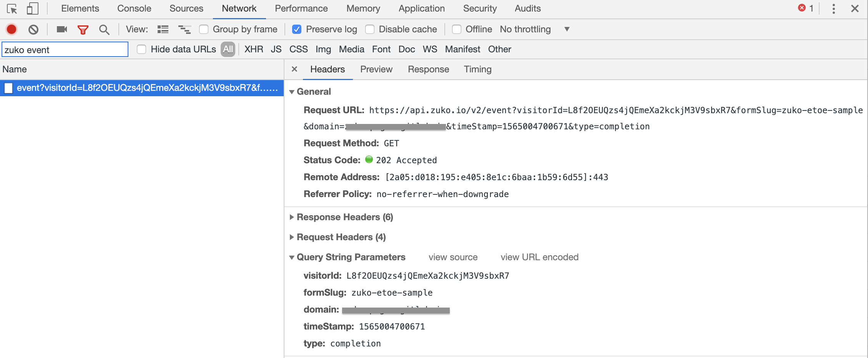Click the timeStamp value 1565004700671
Screen dimensions: 868x358
(392, 326)
